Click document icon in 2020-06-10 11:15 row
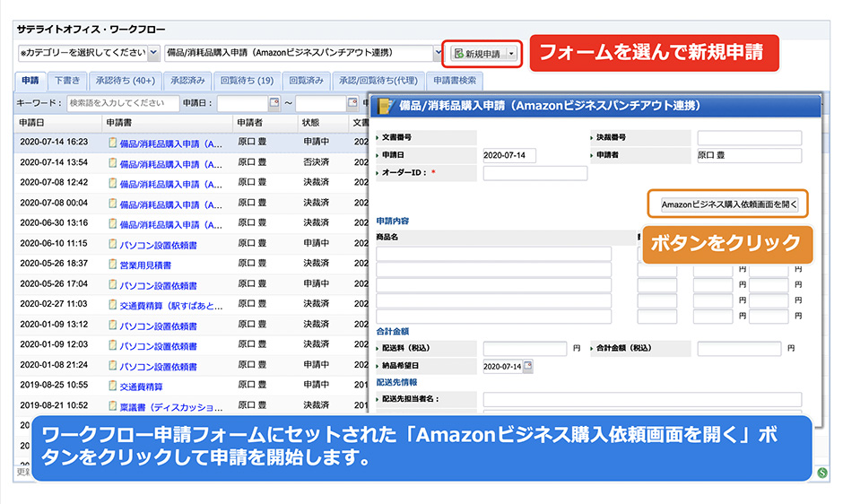Image resolution: width=843 pixels, height=504 pixels. click(112, 244)
